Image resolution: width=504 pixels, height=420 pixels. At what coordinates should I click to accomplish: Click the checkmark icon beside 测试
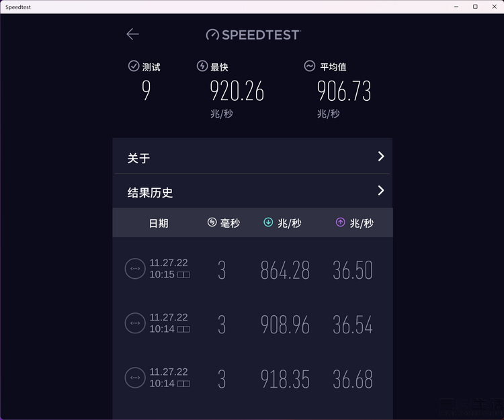tap(134, 66)
